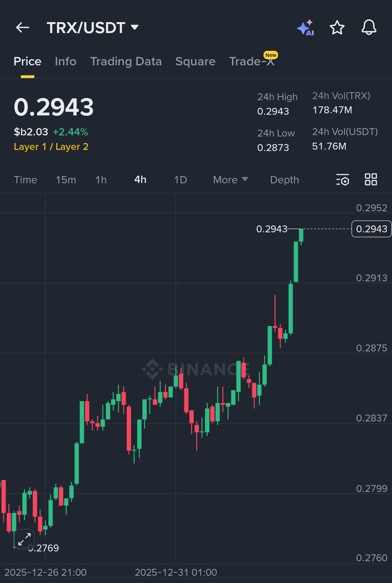Tap the Layer 1 / Layer 2 tag
392x583 pixels.
pyautogui.click(x=51, y=147)
